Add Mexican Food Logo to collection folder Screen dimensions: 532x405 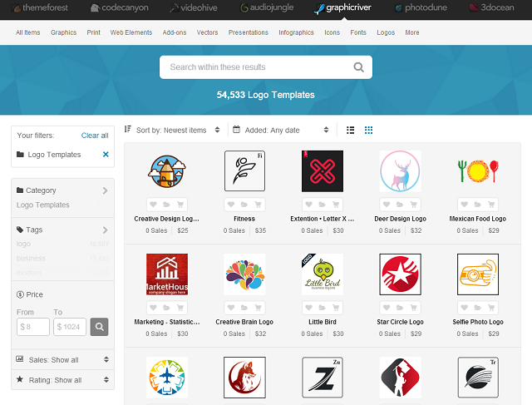478,205
